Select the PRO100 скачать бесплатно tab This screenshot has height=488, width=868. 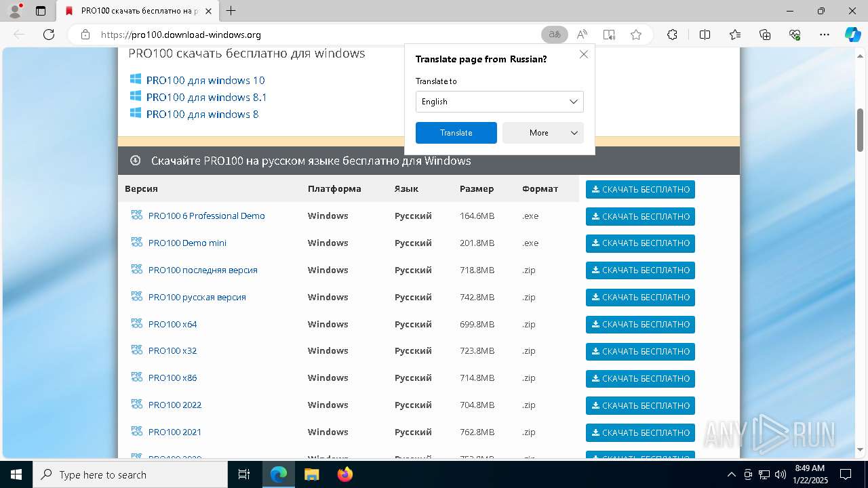[138, 11]
